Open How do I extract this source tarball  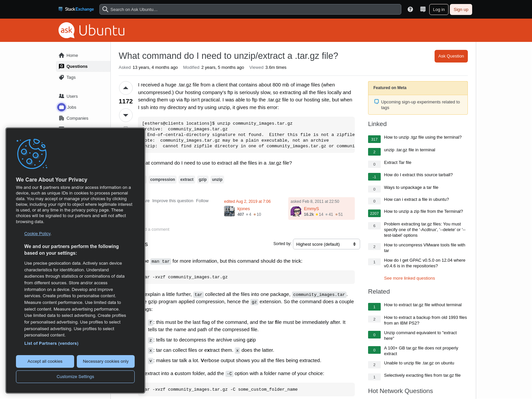418,175
